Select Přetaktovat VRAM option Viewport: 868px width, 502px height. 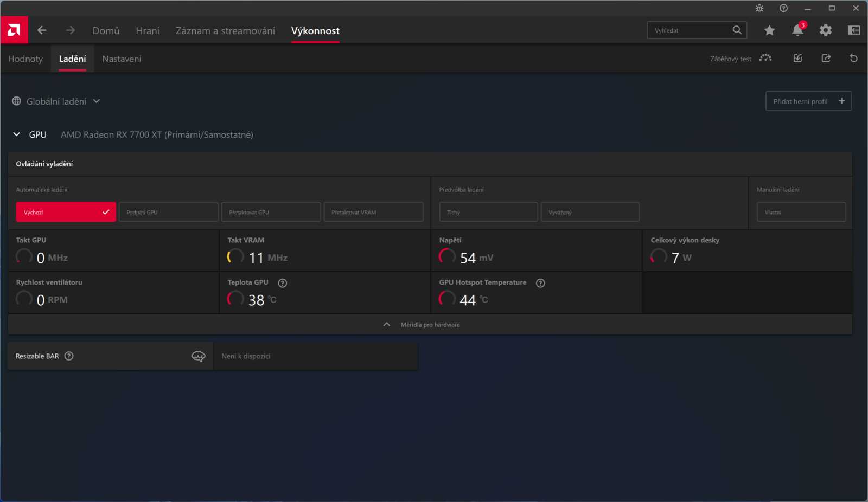point(373,212)
